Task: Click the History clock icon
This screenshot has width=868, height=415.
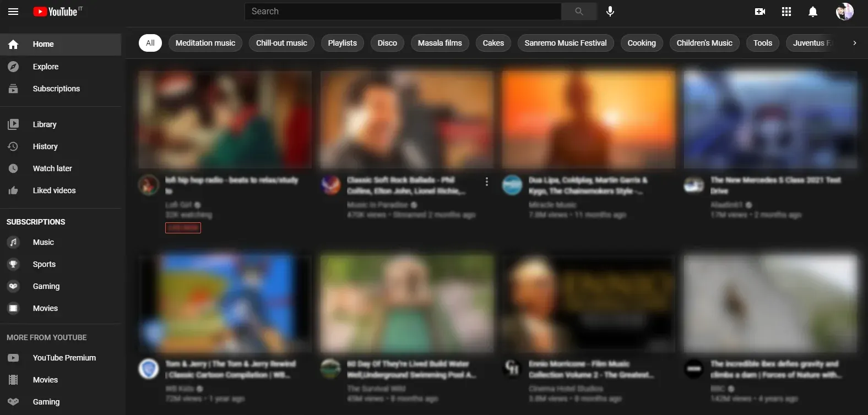Action: [13, 146]
